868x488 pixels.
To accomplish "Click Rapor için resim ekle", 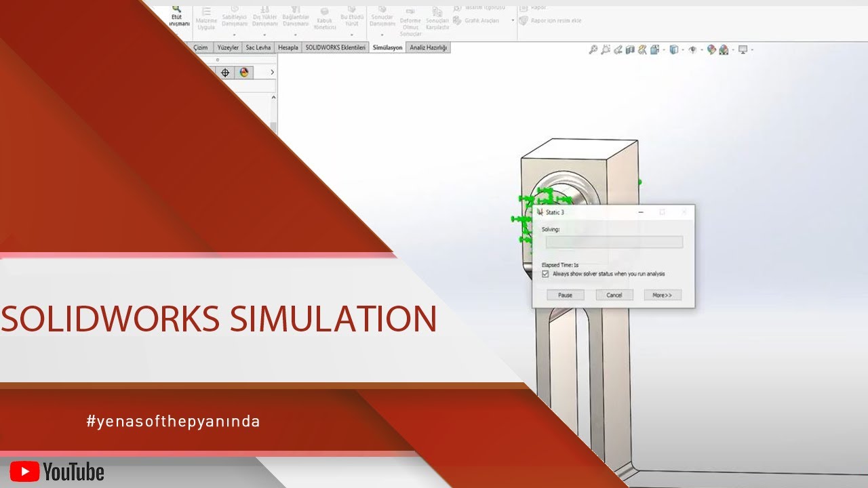I will coord(551,20).
